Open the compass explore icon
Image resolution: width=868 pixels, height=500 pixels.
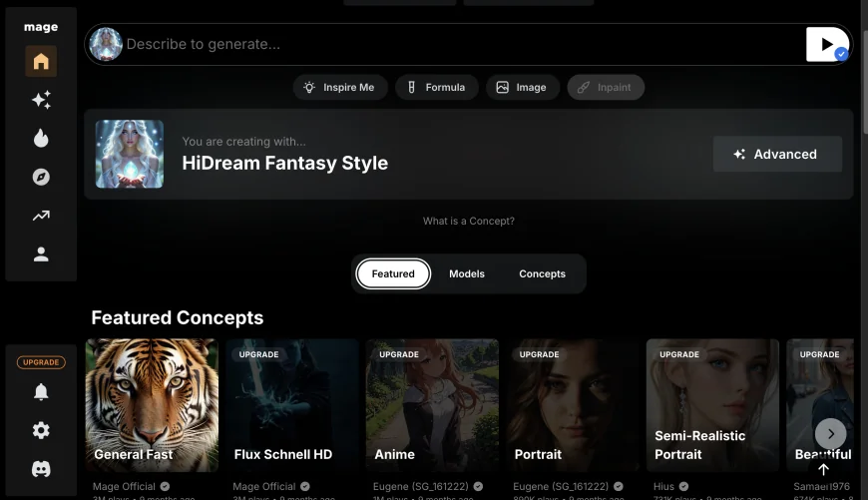(41, 178)
